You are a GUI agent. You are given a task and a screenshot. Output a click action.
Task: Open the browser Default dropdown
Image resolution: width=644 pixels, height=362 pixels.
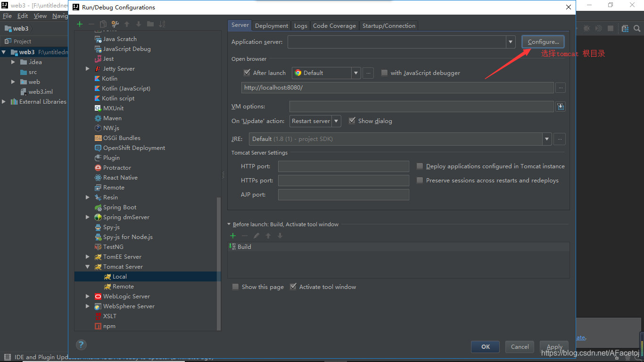pyautogui.click(x=356, y=73)
